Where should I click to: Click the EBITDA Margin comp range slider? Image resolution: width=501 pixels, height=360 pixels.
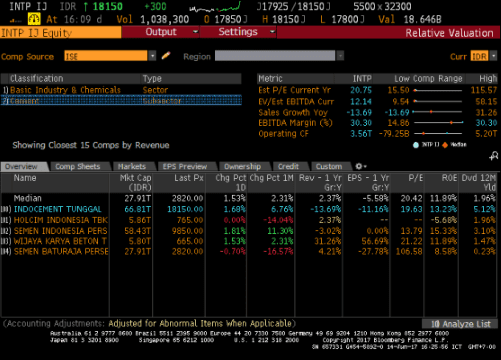coord(438,123)
